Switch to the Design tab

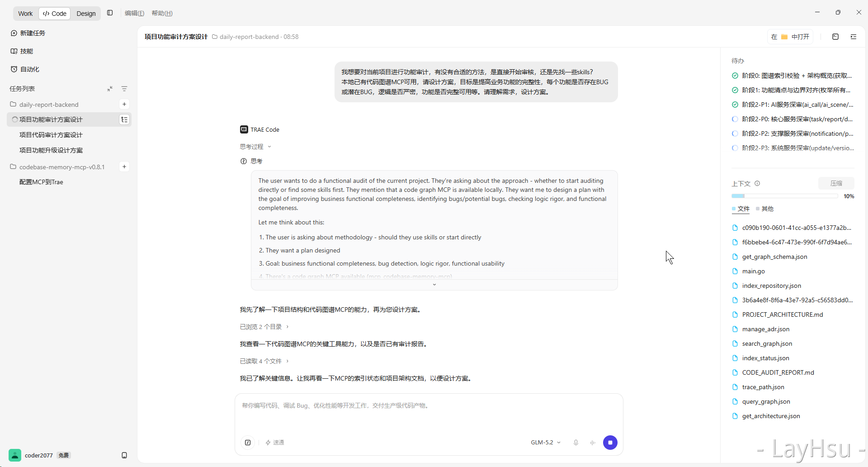(86, 14)
